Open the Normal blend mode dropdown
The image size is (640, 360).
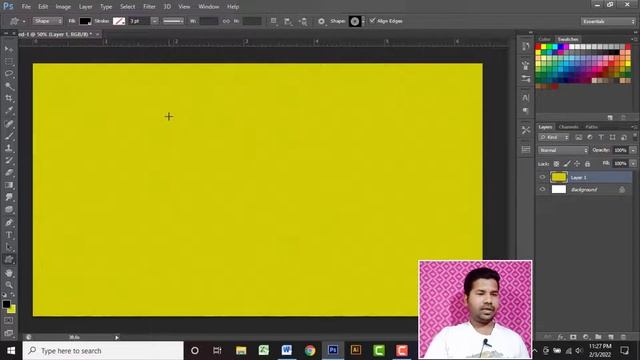[563, 150]
